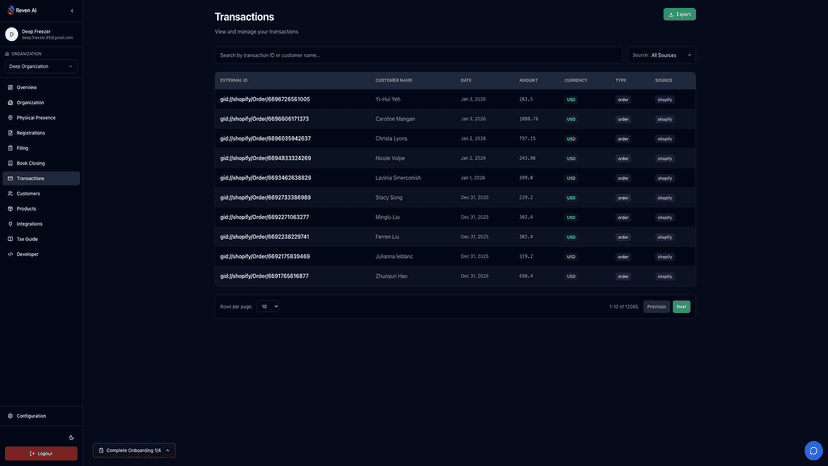
Task: Select customer name Julianna leblanc
Action: tap(394, 256)
